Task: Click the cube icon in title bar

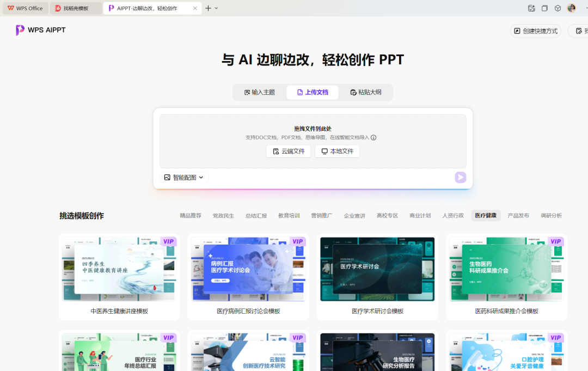Action: (x=558, y=8)
